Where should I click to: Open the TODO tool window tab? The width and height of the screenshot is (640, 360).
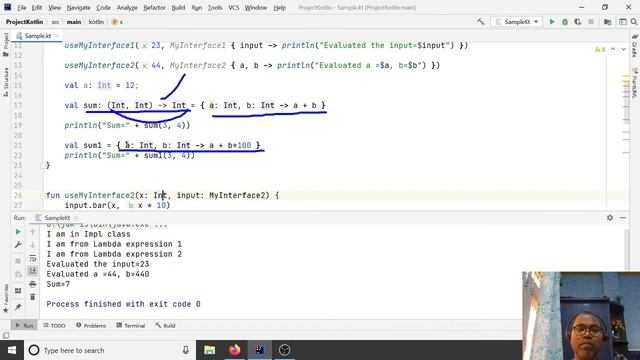pyautogui.click(x=54, y=326)
